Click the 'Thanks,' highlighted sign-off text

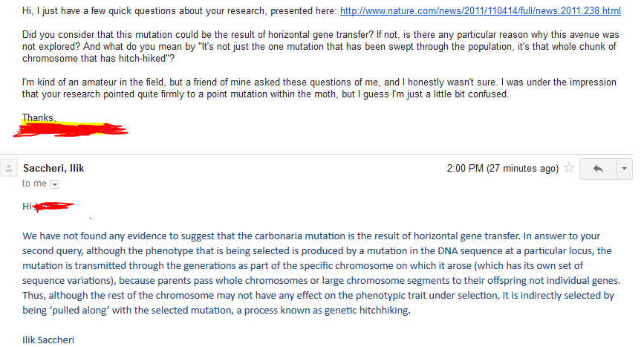click(x=39, y=117)
